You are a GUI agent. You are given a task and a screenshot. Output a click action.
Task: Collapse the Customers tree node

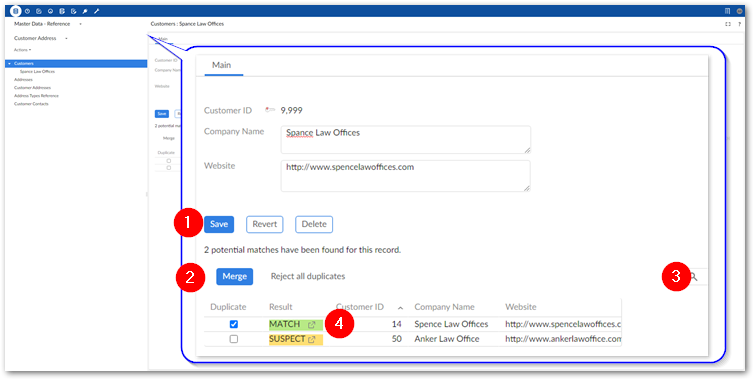(9, 63)
